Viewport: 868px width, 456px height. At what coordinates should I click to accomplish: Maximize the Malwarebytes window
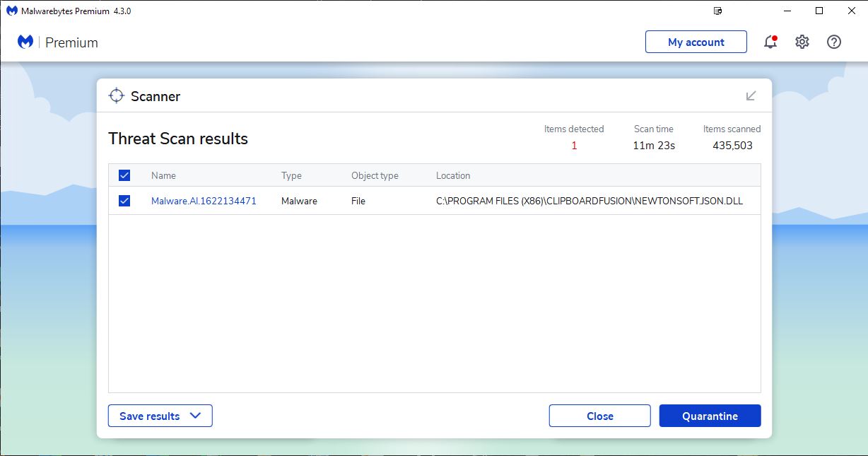[x=819, y=11]
